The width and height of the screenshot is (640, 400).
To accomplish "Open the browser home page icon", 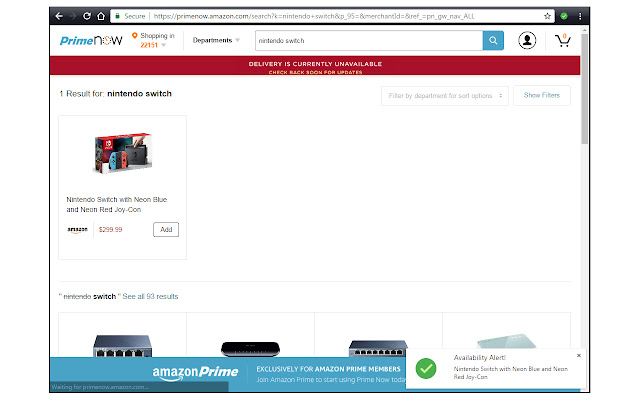I will pyautogui.click(x=101, y=16).
